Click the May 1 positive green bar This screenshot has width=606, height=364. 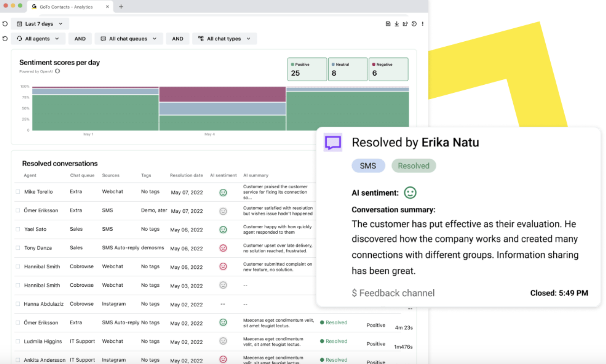pos(95,113)
